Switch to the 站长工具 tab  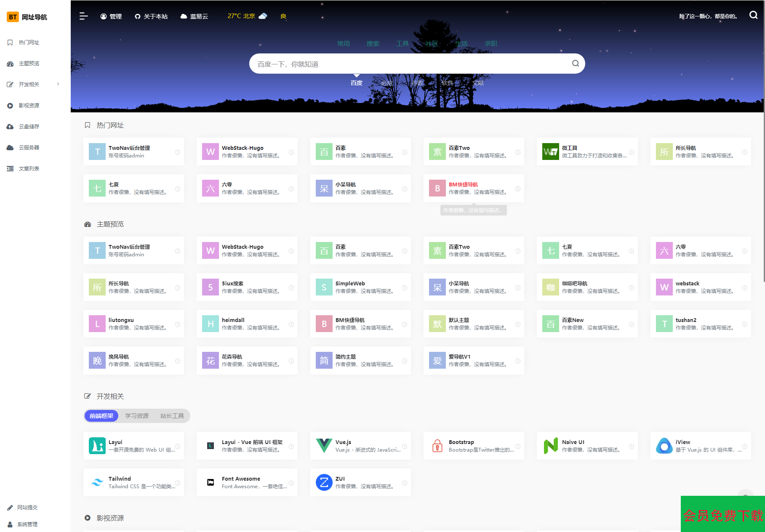[172, 416]
